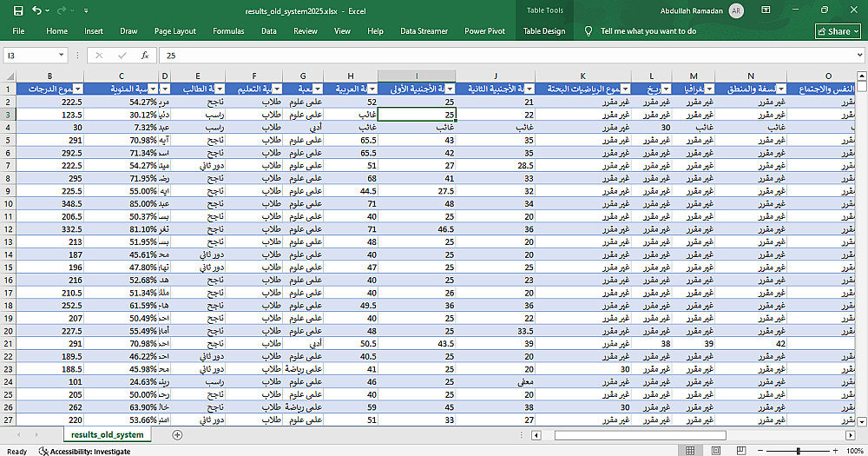
Task: Add a new sheet with the plus icon
Action: (x=177, y=434)
